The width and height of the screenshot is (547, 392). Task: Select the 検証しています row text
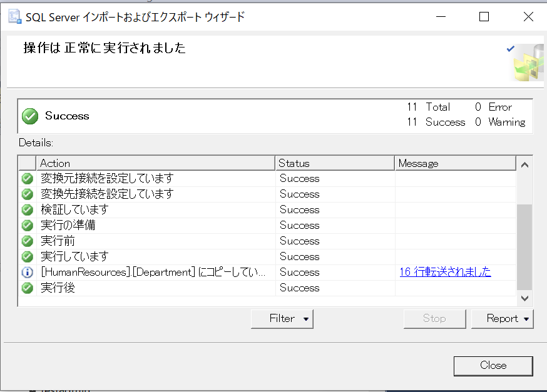(x=74, y=209)
